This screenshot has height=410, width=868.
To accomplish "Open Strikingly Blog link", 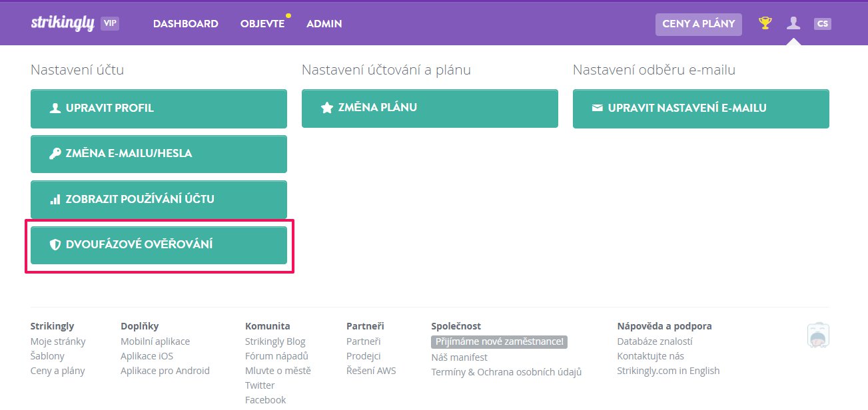I will 275,341.
